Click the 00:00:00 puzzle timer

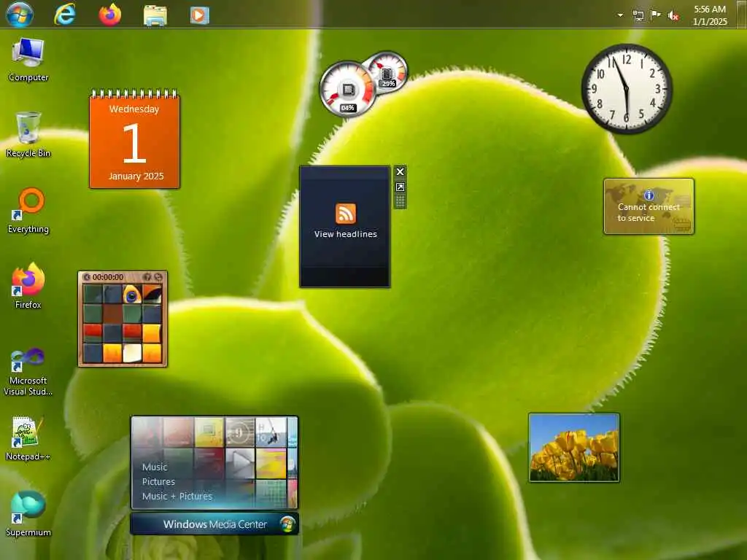point(108,276)
